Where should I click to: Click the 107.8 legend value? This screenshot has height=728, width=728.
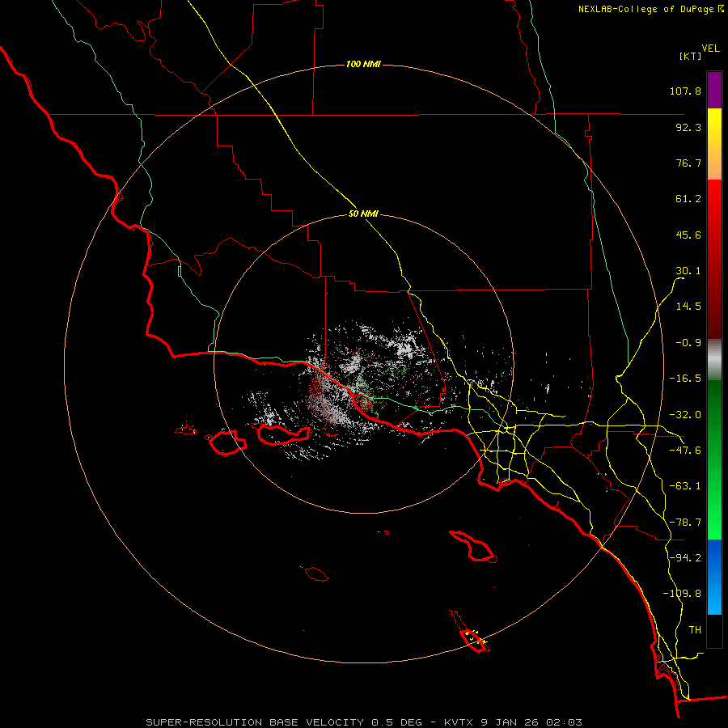click(x=685, y=91)
